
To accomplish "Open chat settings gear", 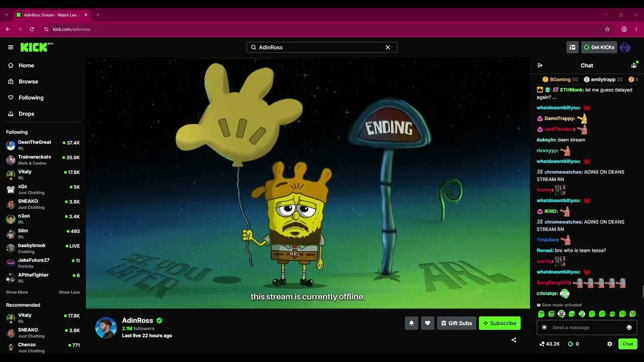I will pos(610,344).
